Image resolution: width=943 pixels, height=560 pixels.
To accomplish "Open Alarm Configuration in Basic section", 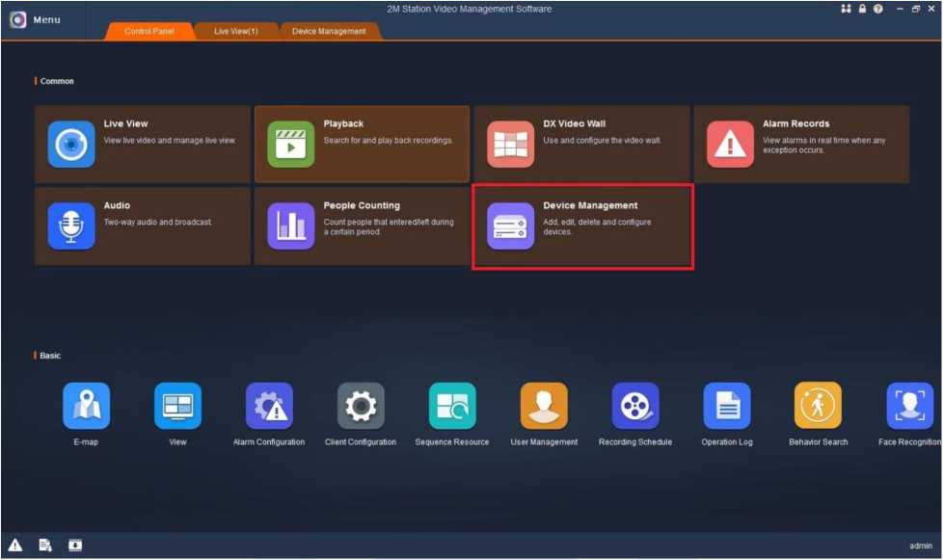I will click(x=269, y=406).
